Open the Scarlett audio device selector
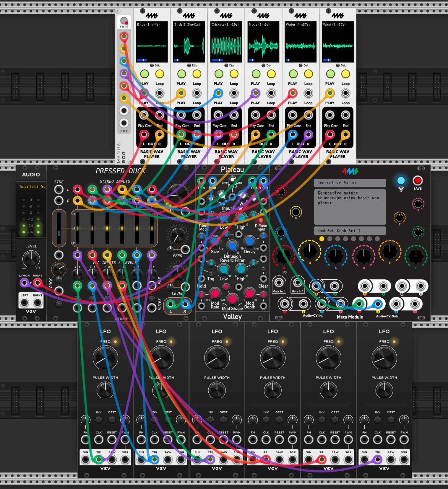 [31, 187]
